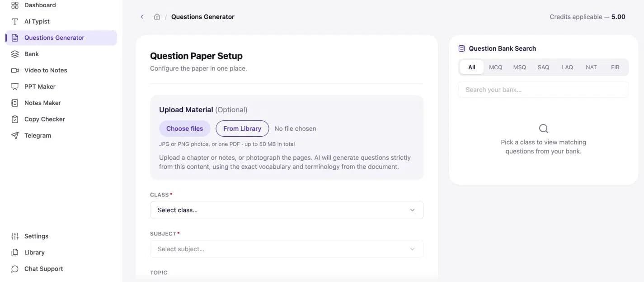This screenshot has width=644, height=282.
Task: Click the No file chosen text
Action: point(295,129)
